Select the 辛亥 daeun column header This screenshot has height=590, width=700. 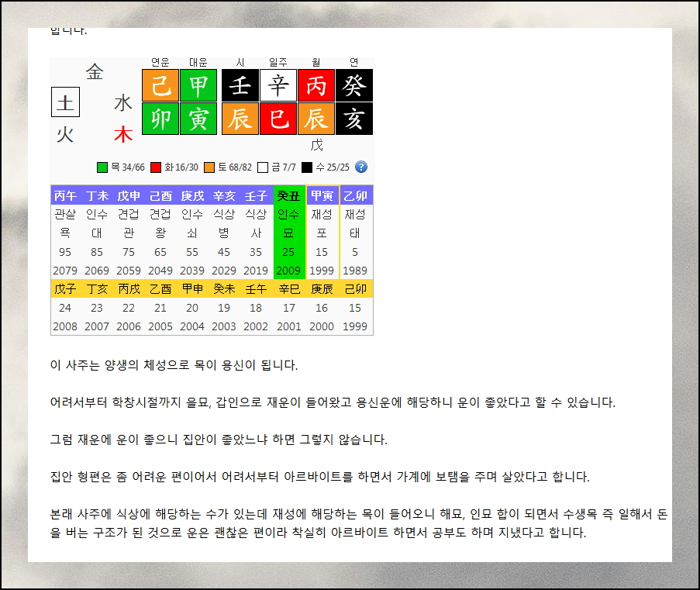[x=224, y=195]
